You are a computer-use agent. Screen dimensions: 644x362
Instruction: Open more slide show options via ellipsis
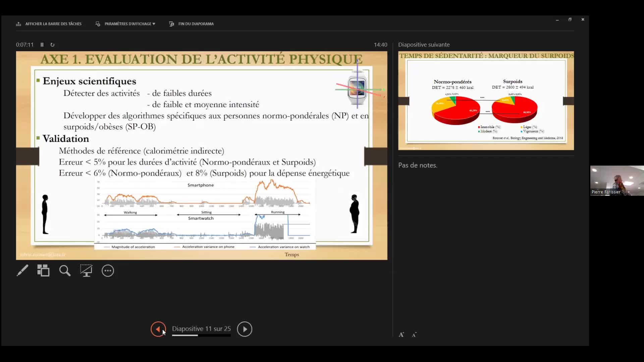coord(108,270)
